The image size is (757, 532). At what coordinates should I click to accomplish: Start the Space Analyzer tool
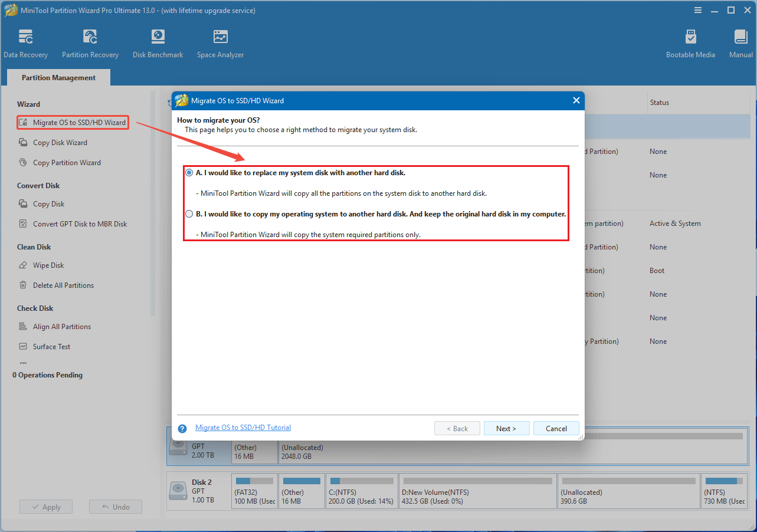220,44
